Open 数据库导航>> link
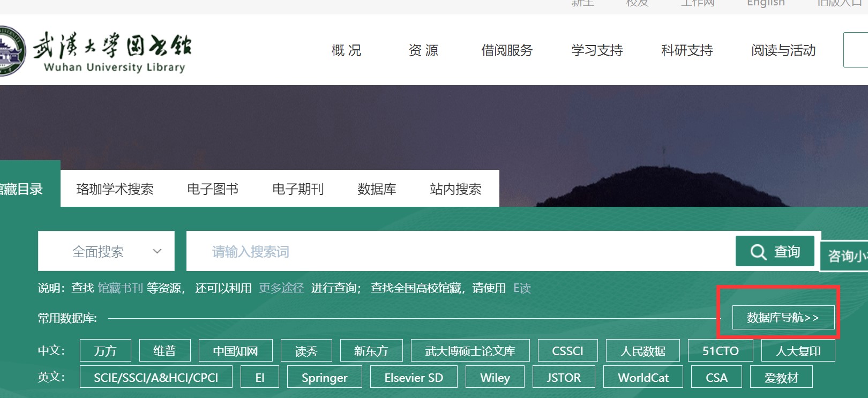Image resolution: width=868 pixels, height=398 pixels. 783,318
